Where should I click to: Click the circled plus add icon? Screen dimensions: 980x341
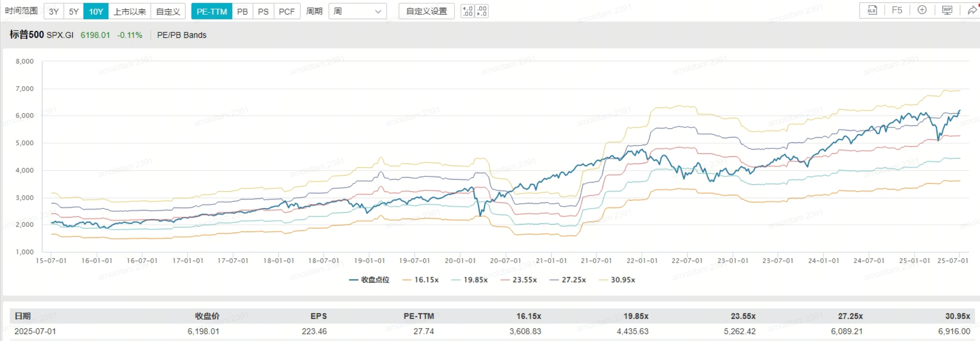[x=922, y=10]
